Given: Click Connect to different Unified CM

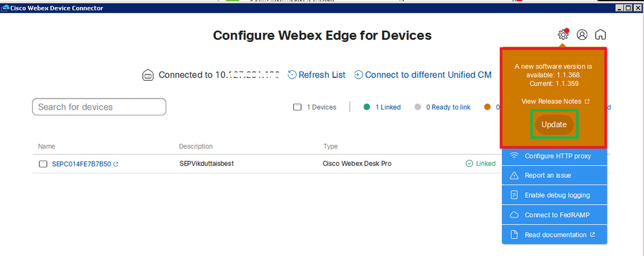Looking at the screenshot, I should 423,75.
